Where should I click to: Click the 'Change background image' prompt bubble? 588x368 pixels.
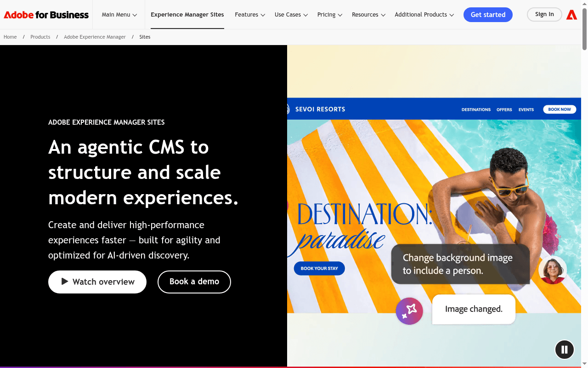click(460, 264)
